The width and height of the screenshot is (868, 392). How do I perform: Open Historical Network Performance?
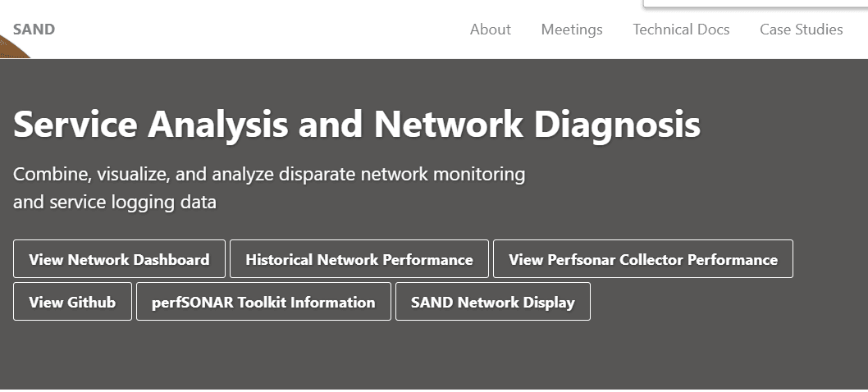359,259
